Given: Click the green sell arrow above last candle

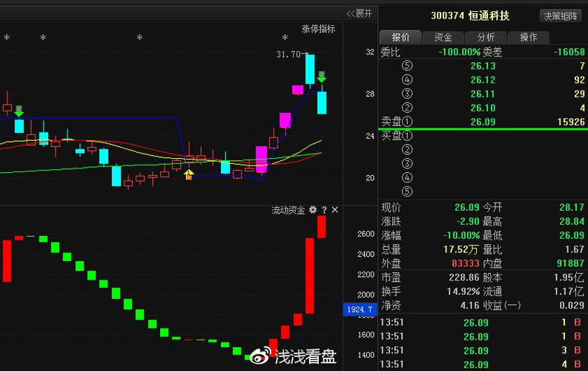Looking at the screenshot, I should pyautogui.click(x=321, y=77).
